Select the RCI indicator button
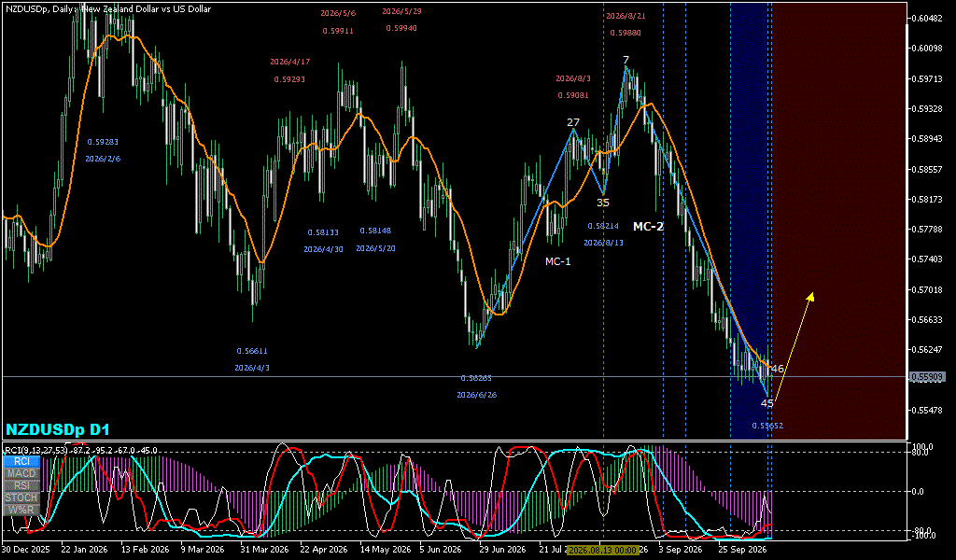 (21, 461)
